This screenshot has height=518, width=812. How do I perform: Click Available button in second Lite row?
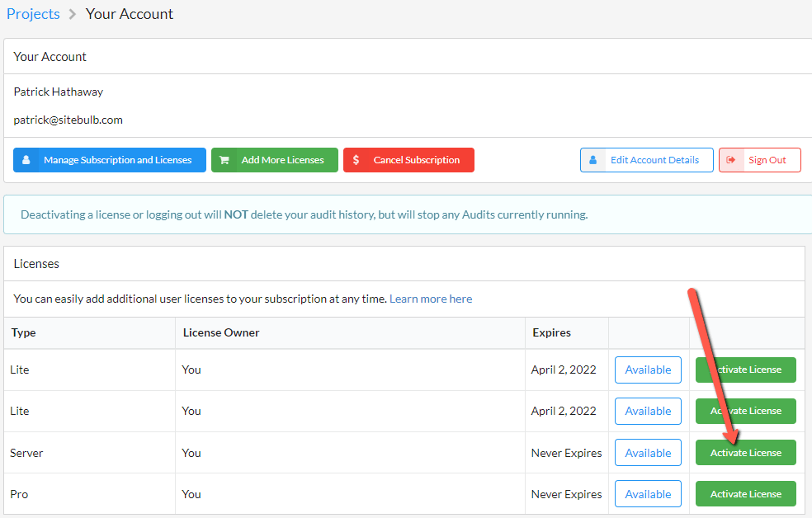point(648,411)
